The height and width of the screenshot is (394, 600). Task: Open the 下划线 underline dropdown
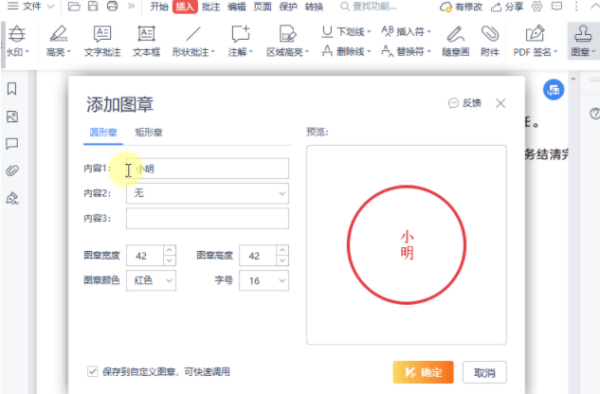point(346,32)
